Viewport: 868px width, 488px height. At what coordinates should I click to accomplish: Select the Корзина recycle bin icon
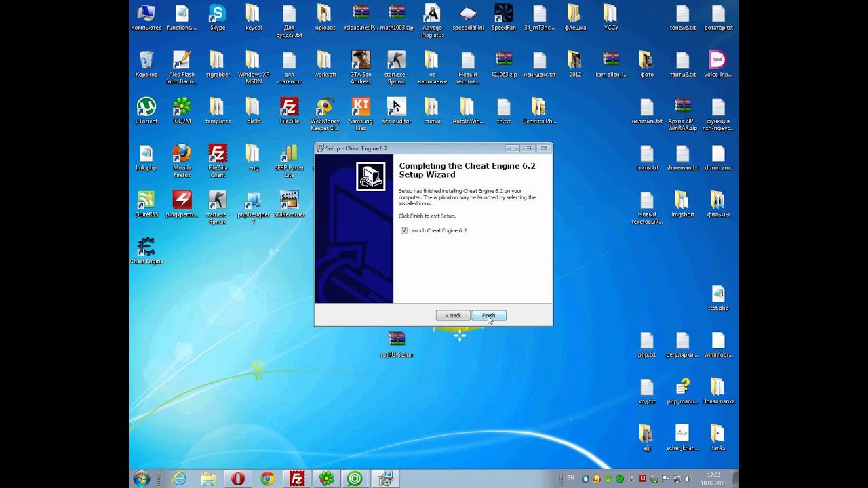pyautogui.click(x=146, y=64)
